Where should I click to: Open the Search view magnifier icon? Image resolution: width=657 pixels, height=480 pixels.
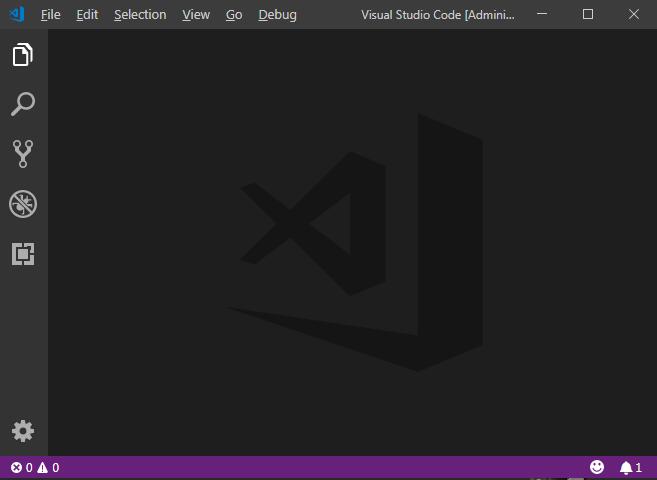(23, 104)
